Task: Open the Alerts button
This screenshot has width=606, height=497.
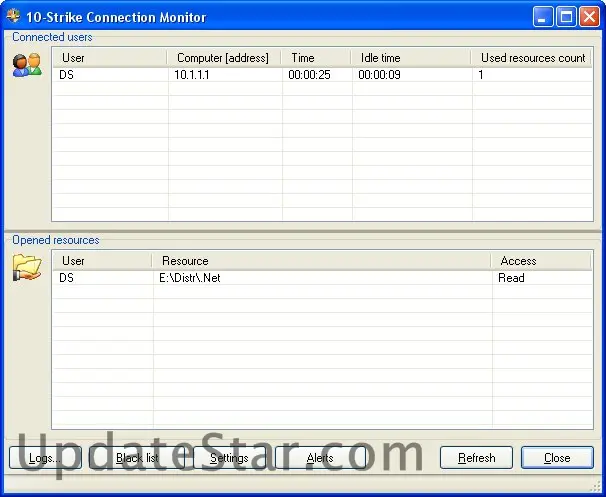Action: pos(320,458)
